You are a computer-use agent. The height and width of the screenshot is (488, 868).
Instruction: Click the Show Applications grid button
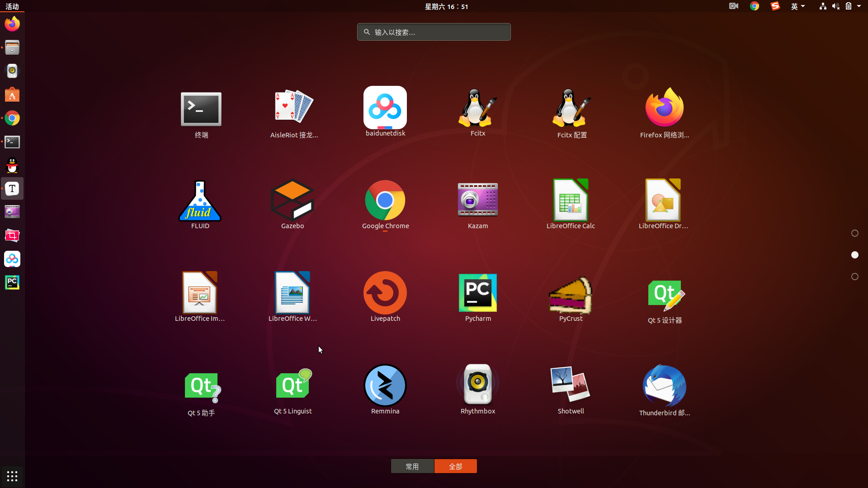point(12,476)
